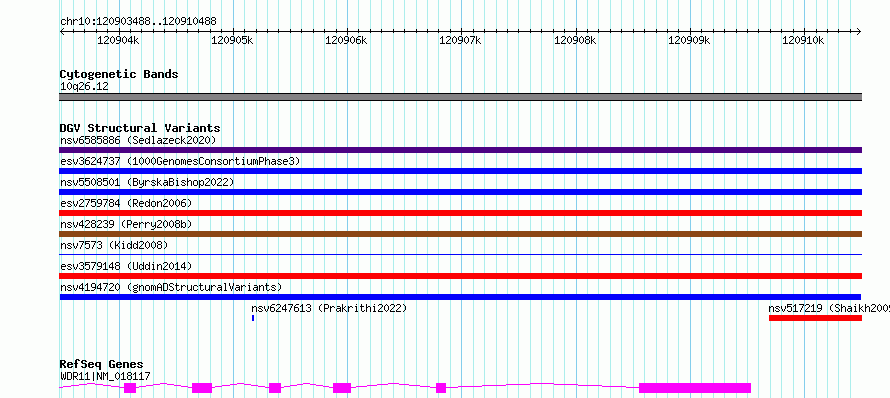Click the blue esv3624737 variant bar

460,171
